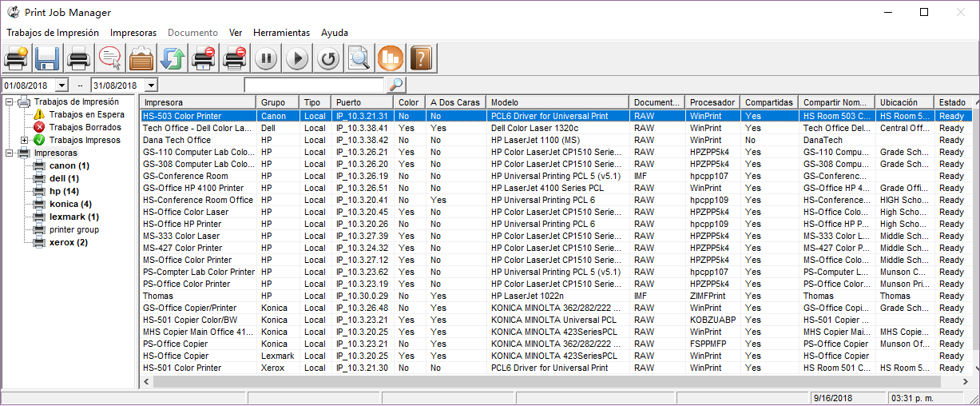Viewport: 980px width, 406px height.
Task: Click the document magnifier preview icon
Action: [x=359, y=58]
